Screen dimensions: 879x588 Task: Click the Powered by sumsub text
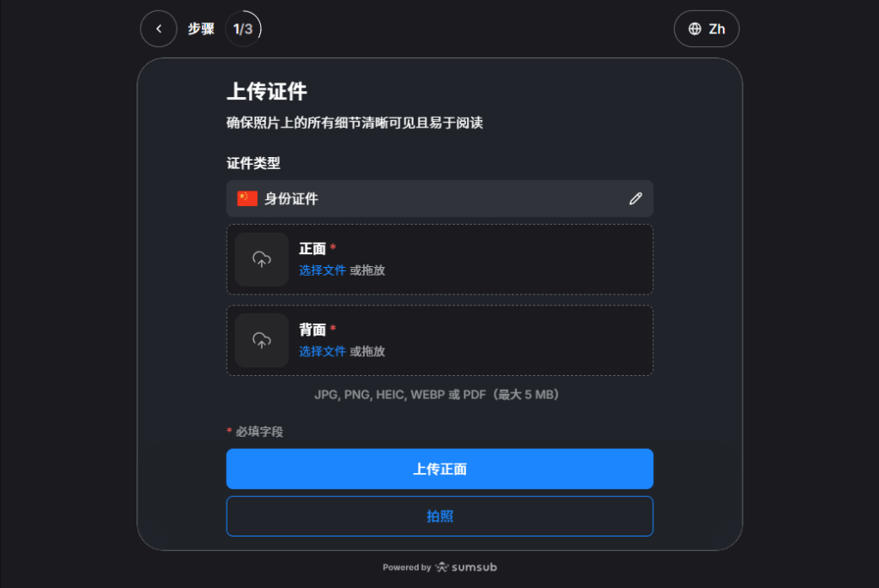[439, 567]
